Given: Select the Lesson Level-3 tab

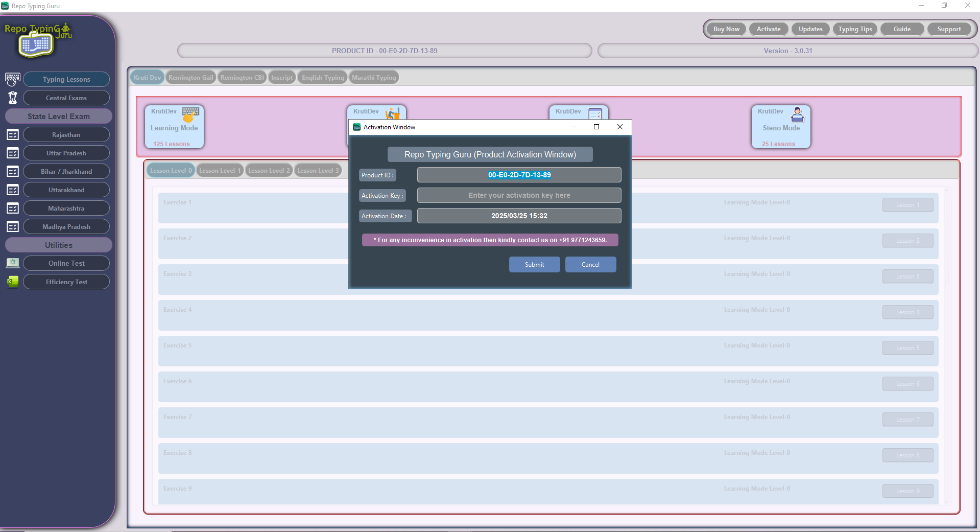Looking at the screenshot, I should click(x=318, y=171).
